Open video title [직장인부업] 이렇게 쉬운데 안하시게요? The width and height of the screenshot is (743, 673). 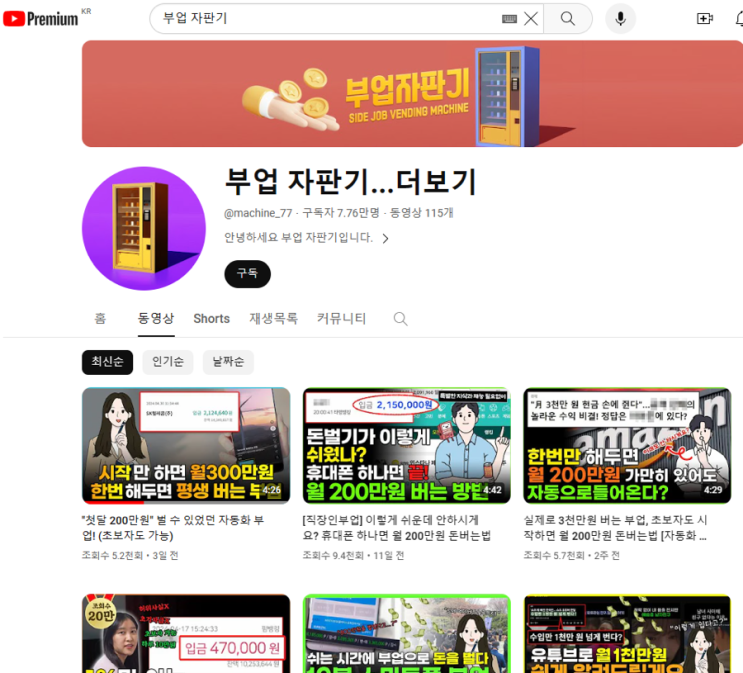click(397, 527)
